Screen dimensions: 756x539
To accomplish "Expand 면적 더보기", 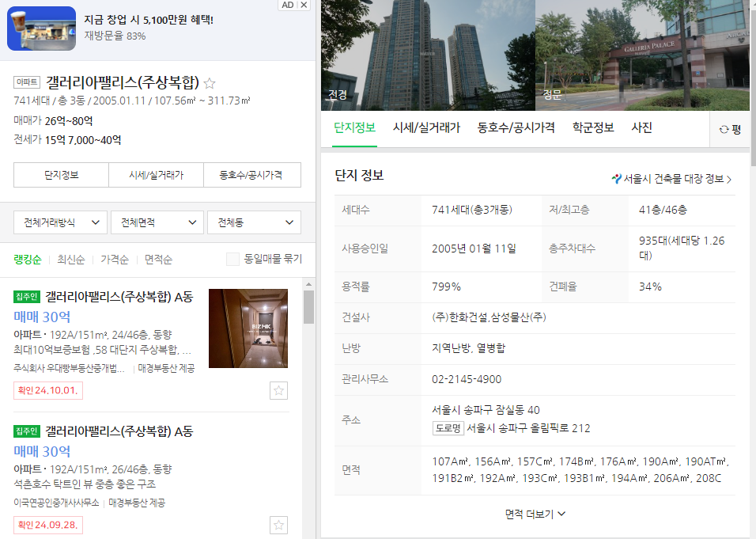I will coord(535,514).
